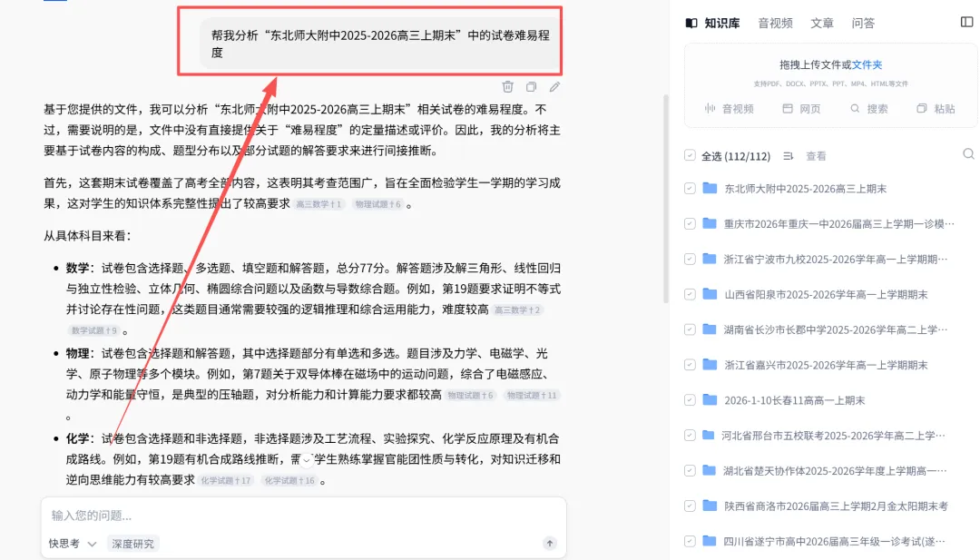Click the user question message bubble
Image resolution: width=980 pixels, height=560 pixels.
point(380,44)
